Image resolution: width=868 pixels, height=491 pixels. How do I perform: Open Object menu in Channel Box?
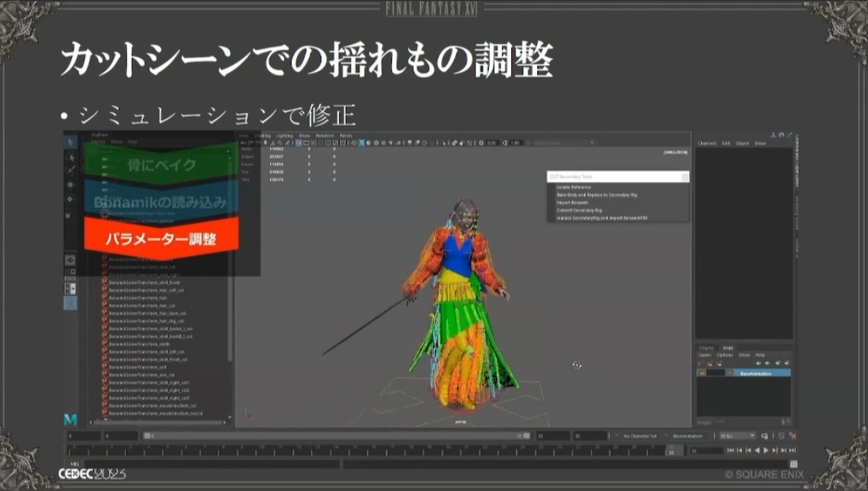(743, 143)
